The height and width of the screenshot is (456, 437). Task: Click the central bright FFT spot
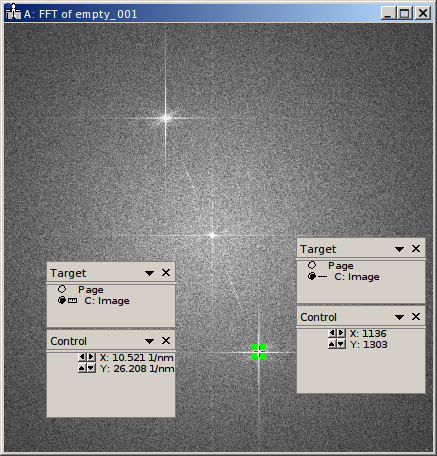pos(212,235)
